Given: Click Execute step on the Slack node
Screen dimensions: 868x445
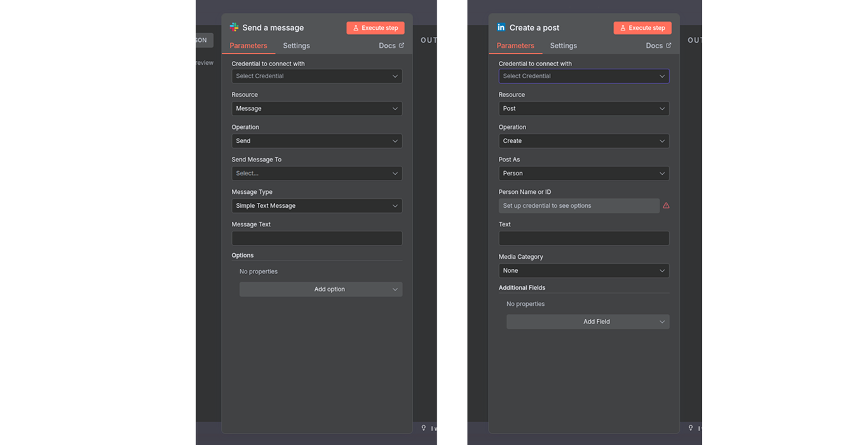Looking at the screenshot, I should click(376, 27).
